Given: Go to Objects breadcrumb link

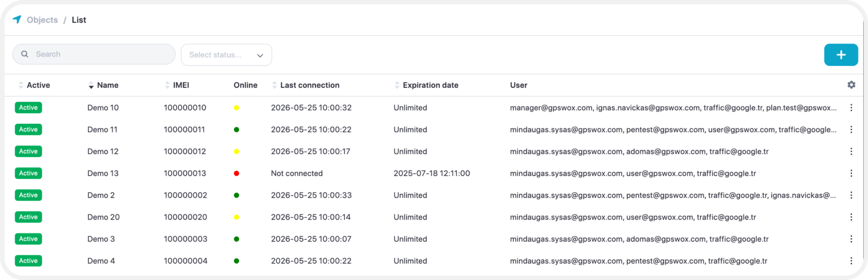Looking at the screenshot, I should (42, 20).
